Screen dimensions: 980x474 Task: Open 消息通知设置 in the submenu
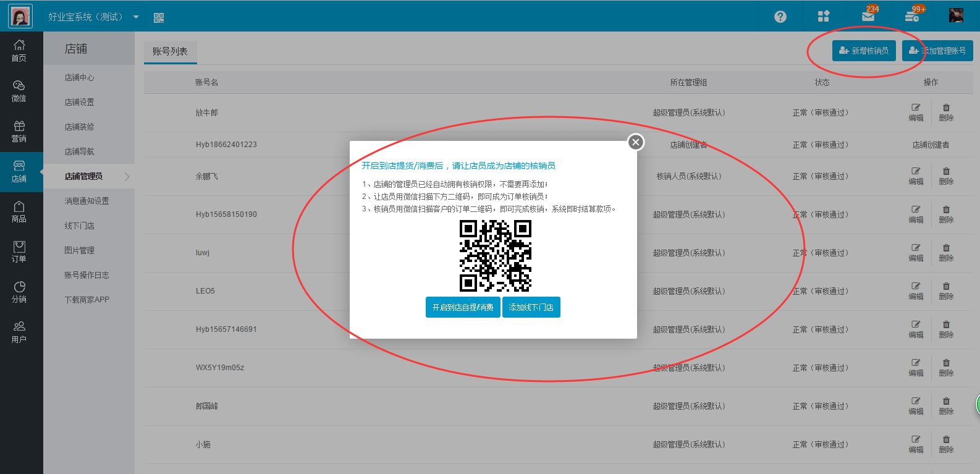pyautogui.click(x=87, y=201)
